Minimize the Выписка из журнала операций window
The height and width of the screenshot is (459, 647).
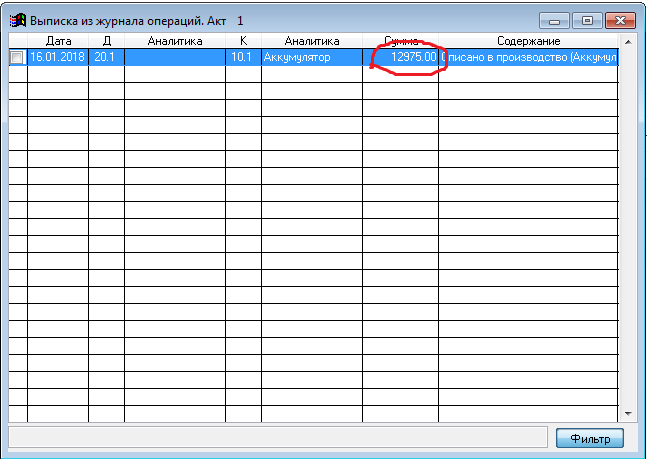(553, 20)
